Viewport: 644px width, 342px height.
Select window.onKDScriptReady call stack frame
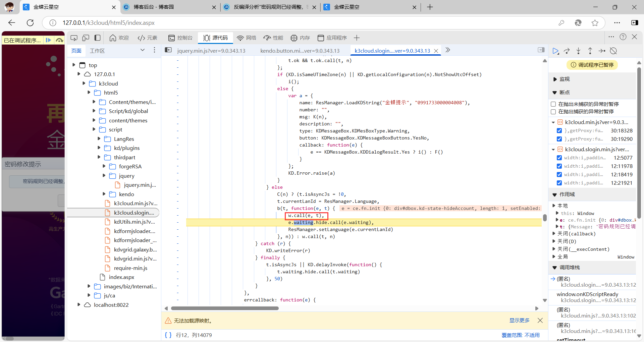tap(592, 297)
